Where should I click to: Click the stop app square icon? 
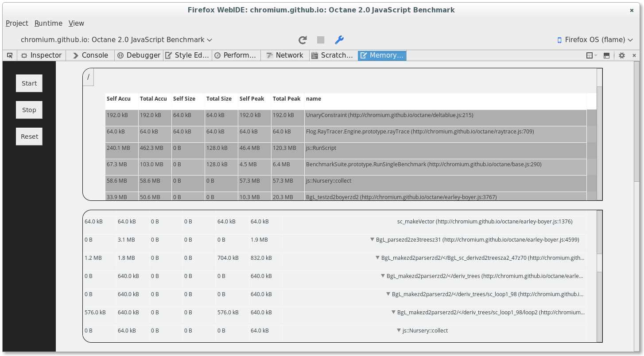(321, 40)
